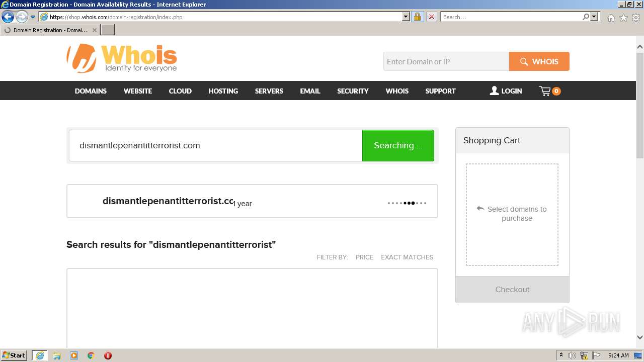
Task: Open the Windows Start menu
Action: [x=14, y=355]
